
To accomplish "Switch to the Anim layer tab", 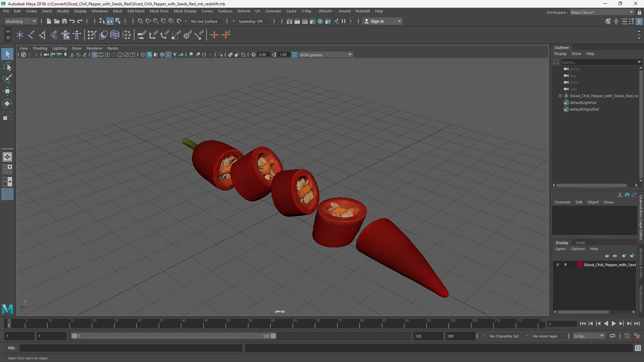I will pos(580,243).
